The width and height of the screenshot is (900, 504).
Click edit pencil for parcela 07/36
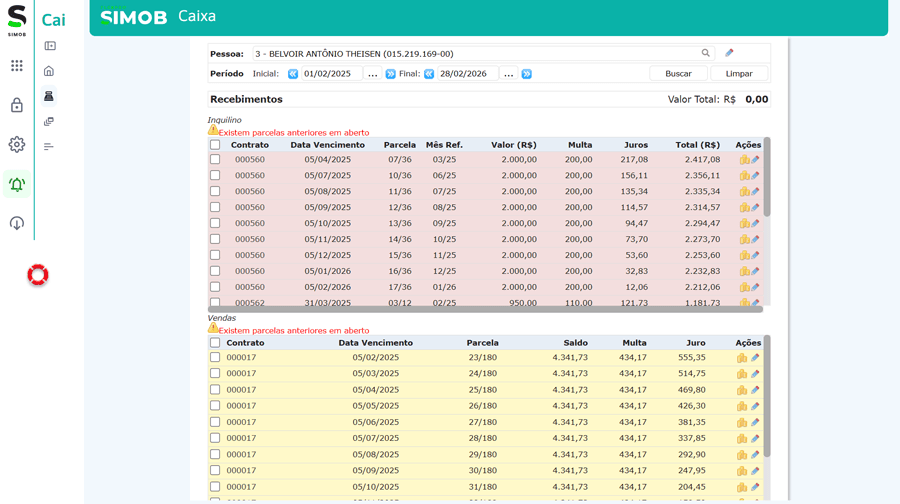click(x=755, y=160)
